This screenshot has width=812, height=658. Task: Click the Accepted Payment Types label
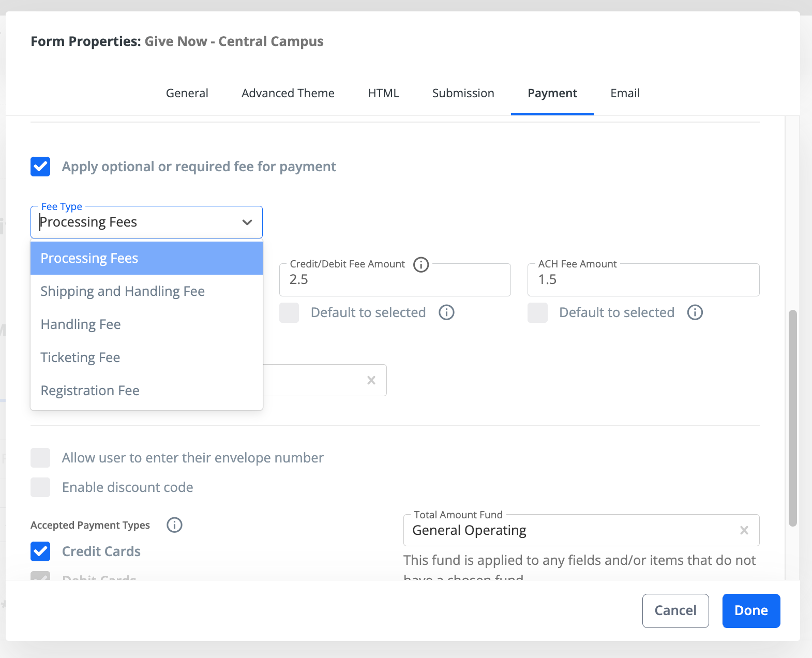tap(90, 525)
